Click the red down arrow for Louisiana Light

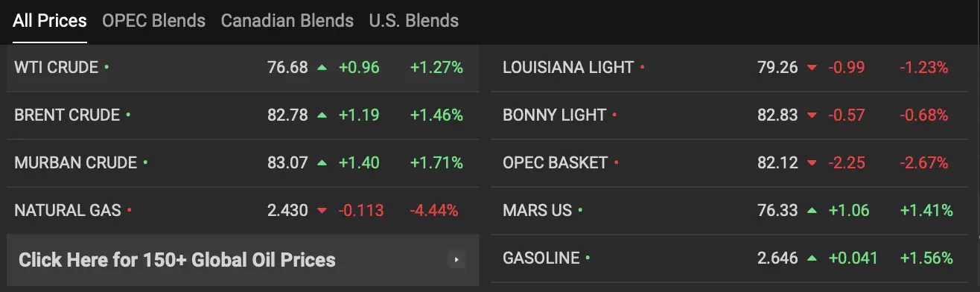coord(812,68)
